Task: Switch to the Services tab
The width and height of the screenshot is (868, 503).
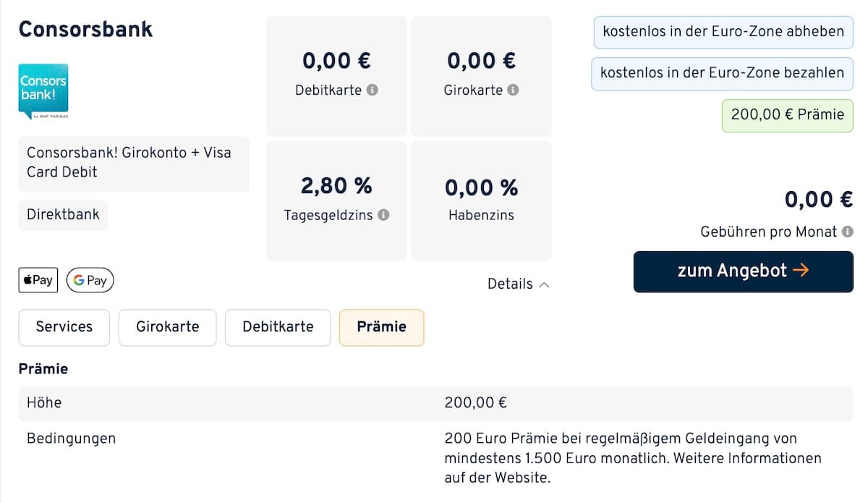Action: (64, 327)
